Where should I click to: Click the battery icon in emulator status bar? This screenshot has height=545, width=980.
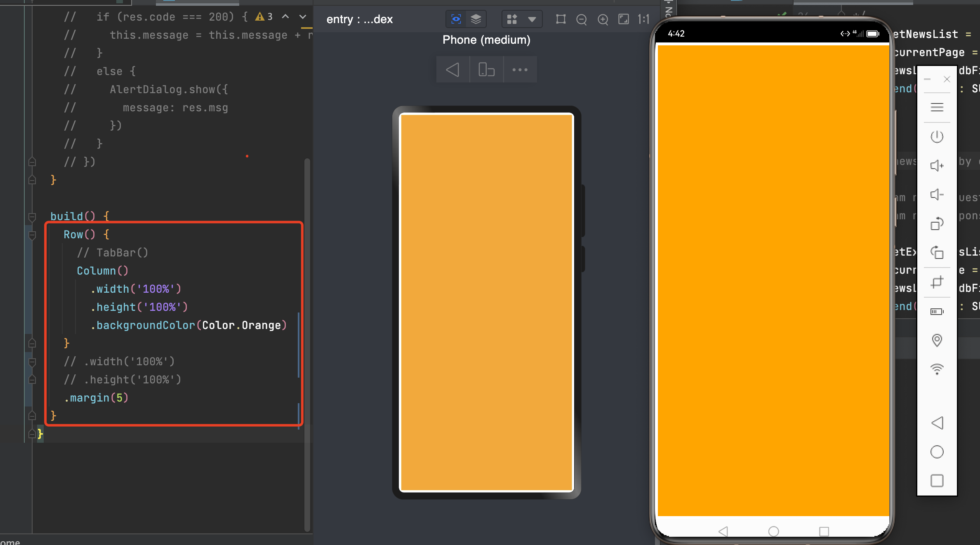click(x=873, y=34)
